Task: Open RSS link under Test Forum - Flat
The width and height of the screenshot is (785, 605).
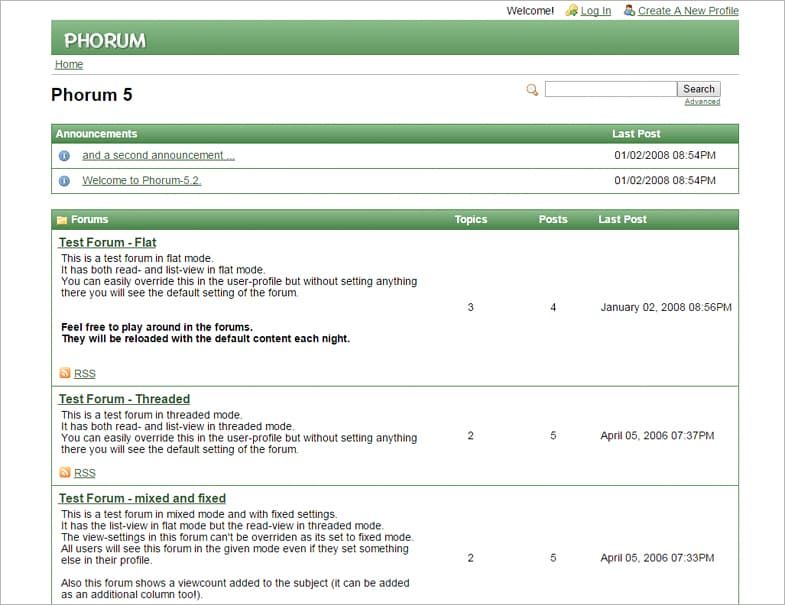Action: click(x=85, y=374)
